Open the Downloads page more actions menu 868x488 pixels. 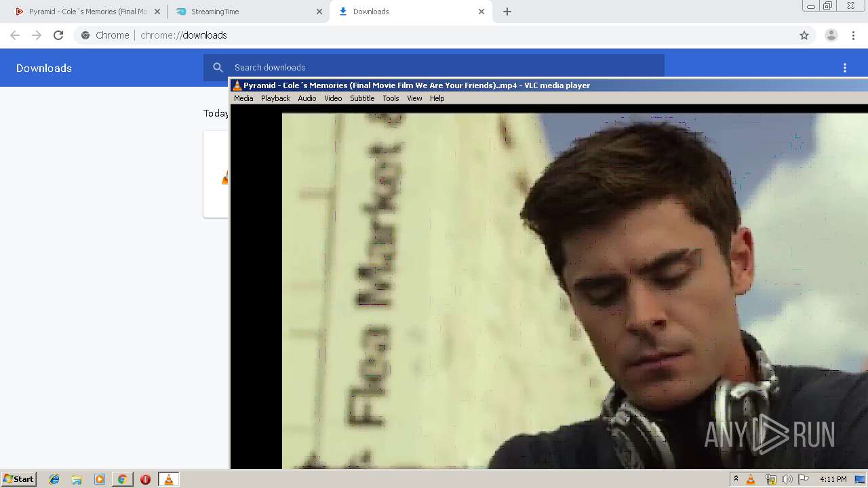[845, 68]
